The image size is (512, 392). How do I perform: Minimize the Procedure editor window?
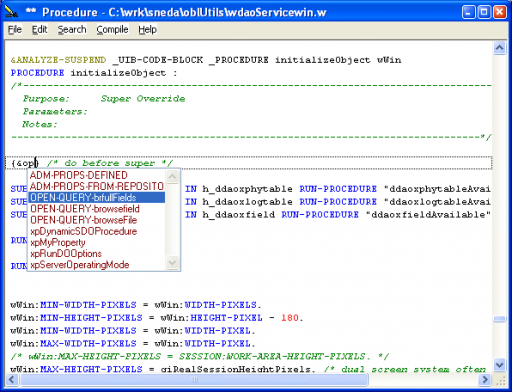tap(469, 12)
